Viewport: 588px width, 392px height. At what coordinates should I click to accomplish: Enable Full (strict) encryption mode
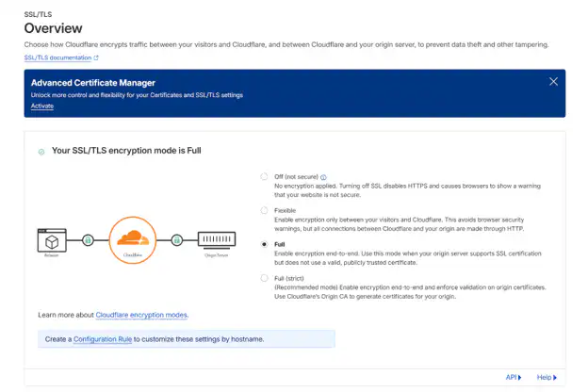coord(264,278)
